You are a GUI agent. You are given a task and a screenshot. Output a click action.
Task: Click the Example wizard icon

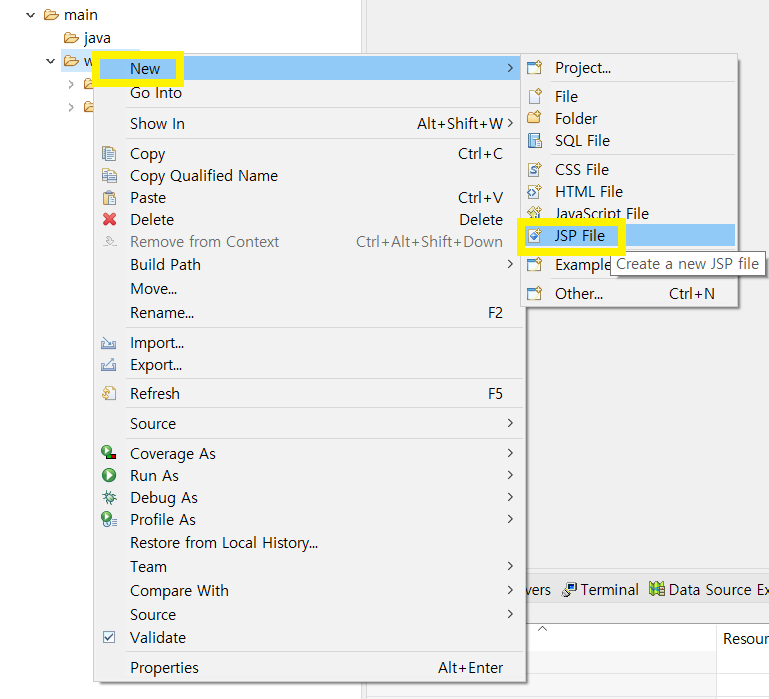(535, 264)
